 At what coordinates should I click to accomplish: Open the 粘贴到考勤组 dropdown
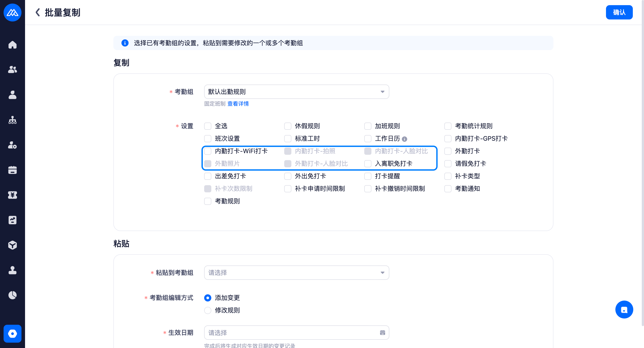point(297,273)
